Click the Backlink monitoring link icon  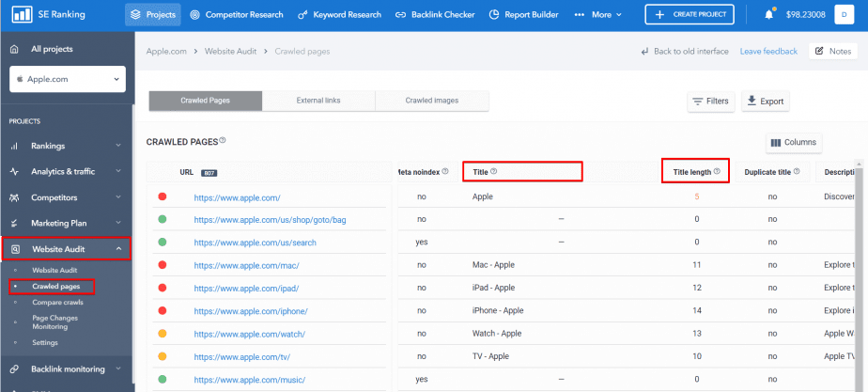click(15, 368)
